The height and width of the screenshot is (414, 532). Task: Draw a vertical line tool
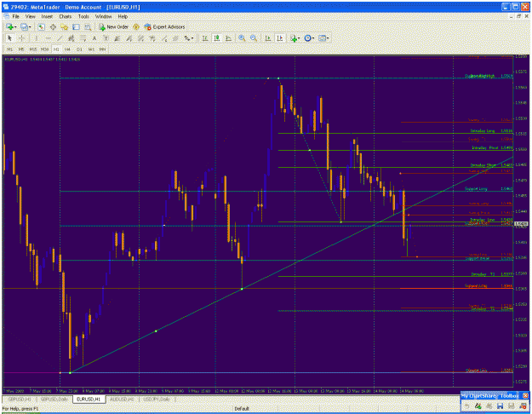37,38
